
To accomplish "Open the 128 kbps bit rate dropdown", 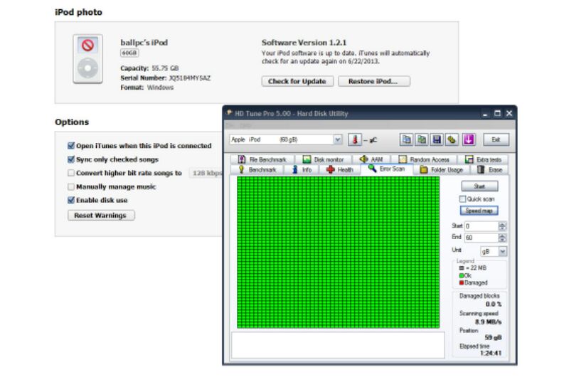I will (x=206, y=173).
